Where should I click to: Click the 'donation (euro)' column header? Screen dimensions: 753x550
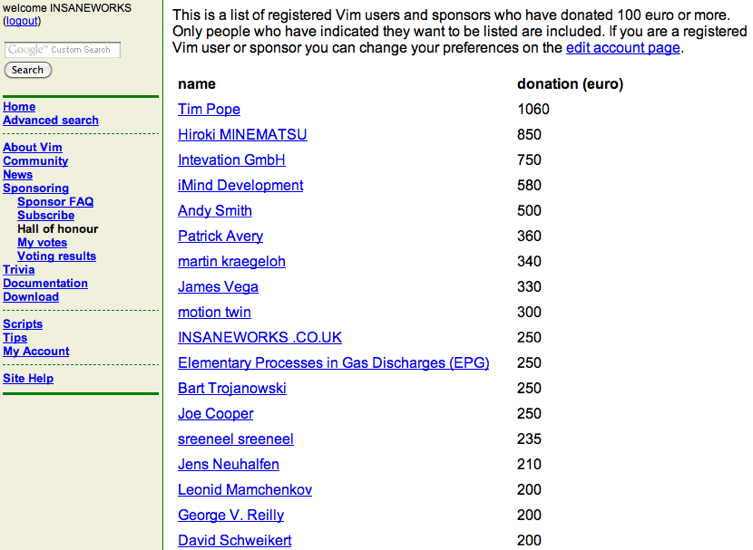click(570, 84)
